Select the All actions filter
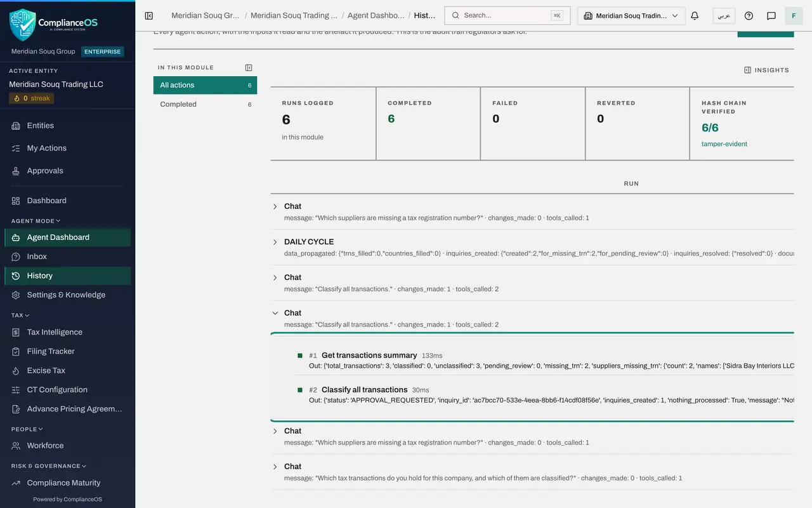Image resolution: width=812 pixels, height=508 pixels. (205, 85)
